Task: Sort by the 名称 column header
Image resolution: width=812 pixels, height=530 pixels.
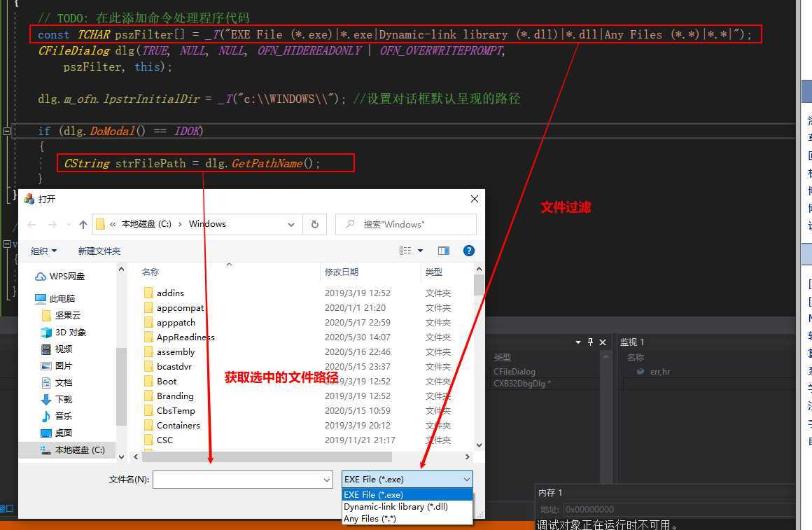Action: pos(150,272)
